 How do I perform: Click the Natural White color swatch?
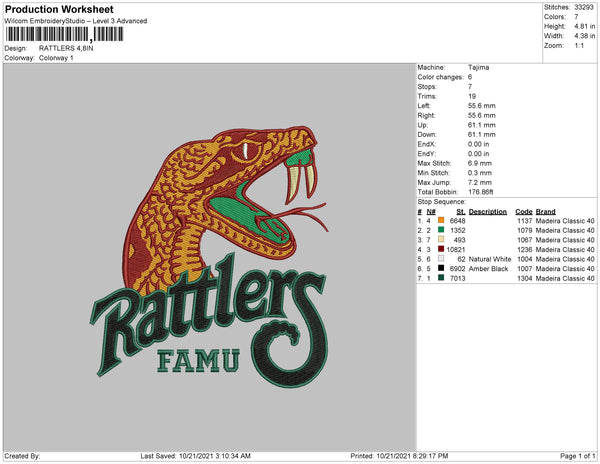click(441, 259)
